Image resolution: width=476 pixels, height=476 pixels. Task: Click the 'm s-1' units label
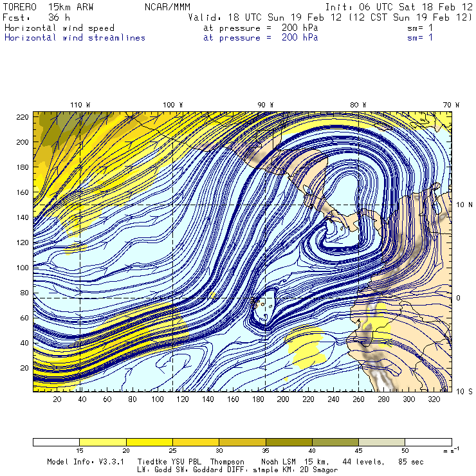tap(452, 450)
